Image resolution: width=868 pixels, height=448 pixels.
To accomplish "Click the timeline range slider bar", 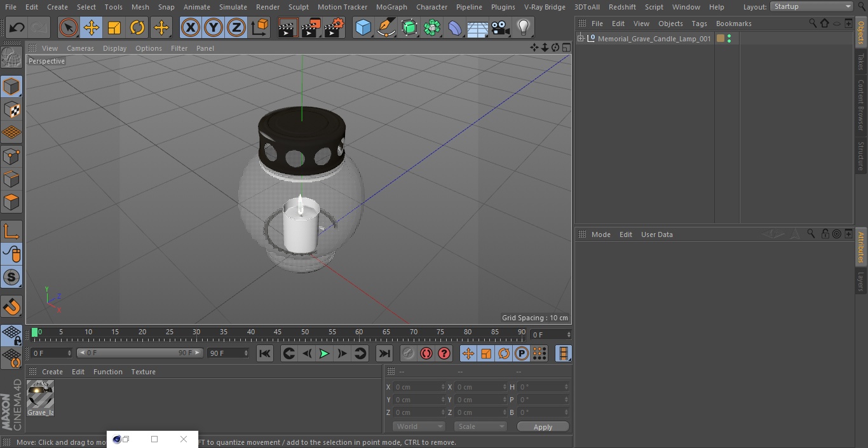I will (x=140, y=353).
